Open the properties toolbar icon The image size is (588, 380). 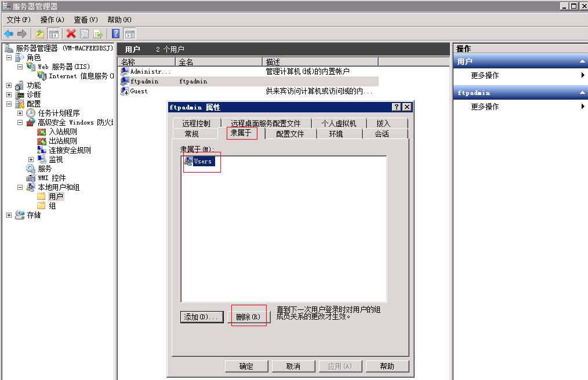[x=85, y=34]
